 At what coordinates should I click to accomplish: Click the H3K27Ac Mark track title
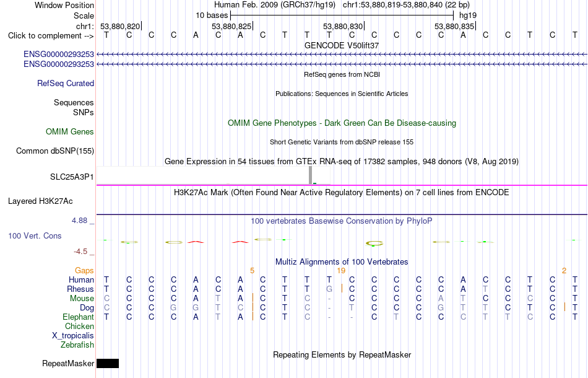(342, 193)
